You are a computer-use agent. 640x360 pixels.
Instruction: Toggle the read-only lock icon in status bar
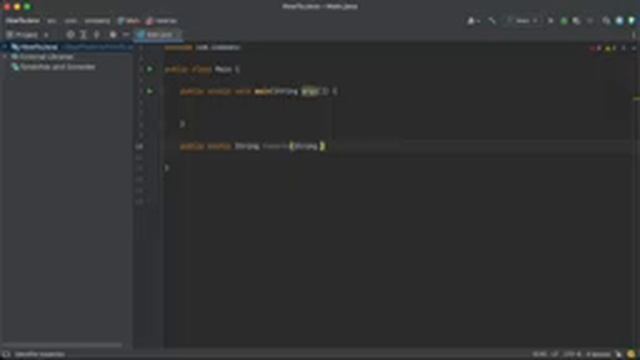619,354
